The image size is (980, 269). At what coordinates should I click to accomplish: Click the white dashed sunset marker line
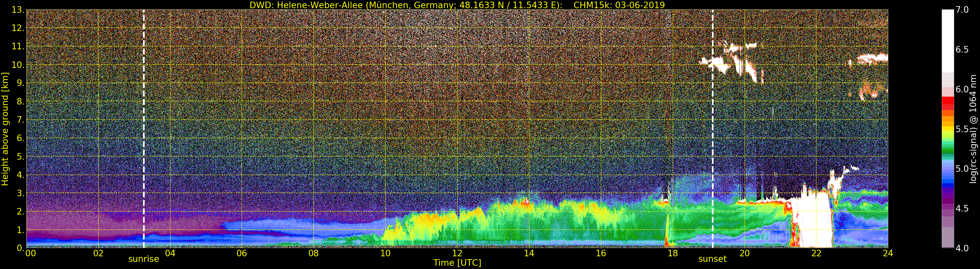[712, 129]
